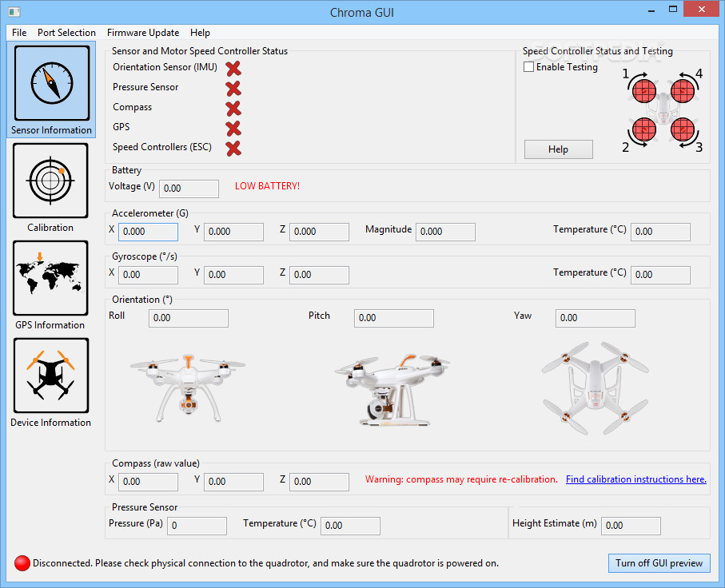Click the Speed Controllers (ESC) label
This screenshot has height=588, width=725.
(x=161, y=147)
